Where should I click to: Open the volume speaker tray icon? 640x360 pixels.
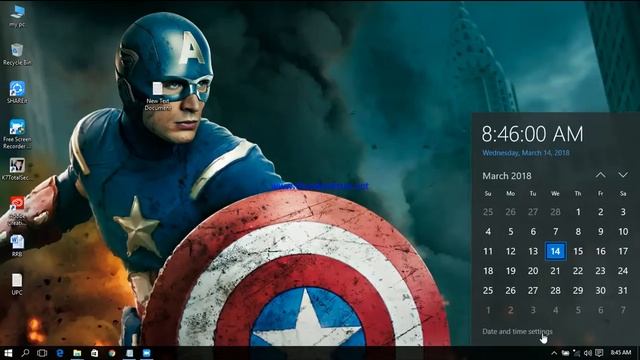point(588,353)
